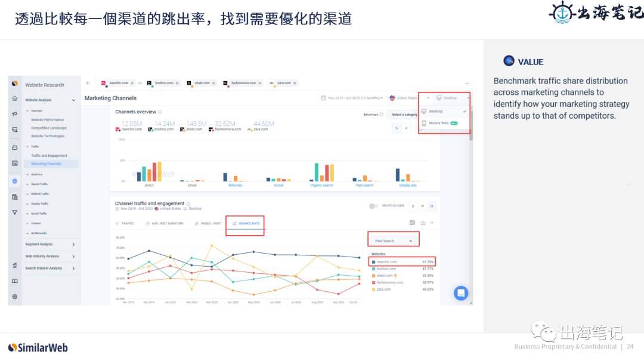
Task: Click Organic search channel label in chart
Action: click(321, 186)
